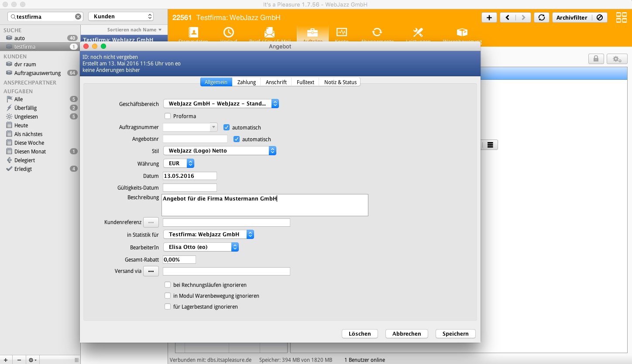Open the Leistungen tools icon
Screen dimensions: 632x364
click(418, 32)
